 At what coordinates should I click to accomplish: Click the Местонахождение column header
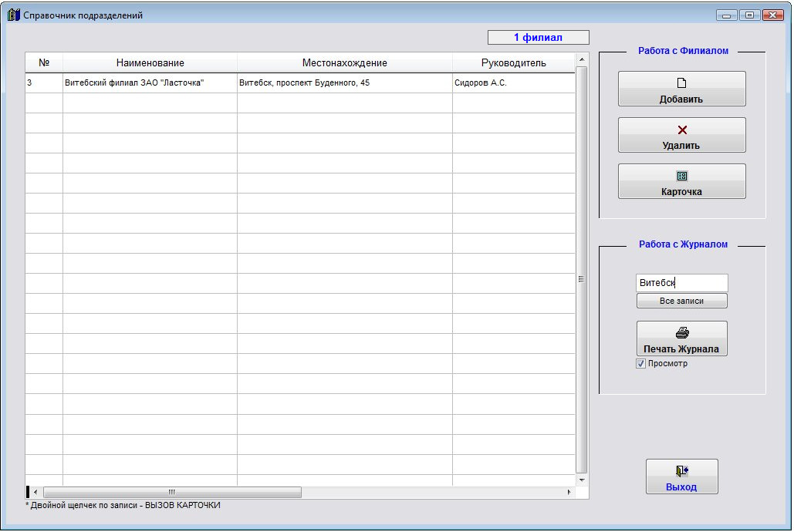(x=344, y=63)
